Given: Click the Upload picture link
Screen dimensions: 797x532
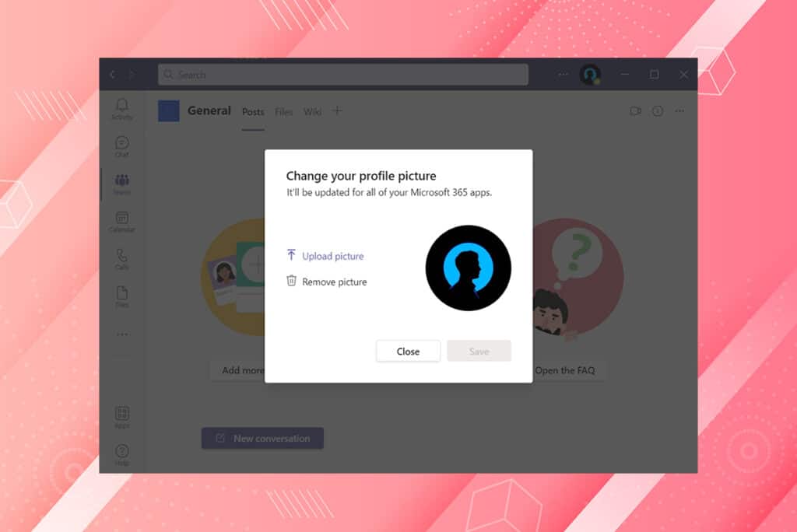Looking at the screenshot, I should point(333,256).
